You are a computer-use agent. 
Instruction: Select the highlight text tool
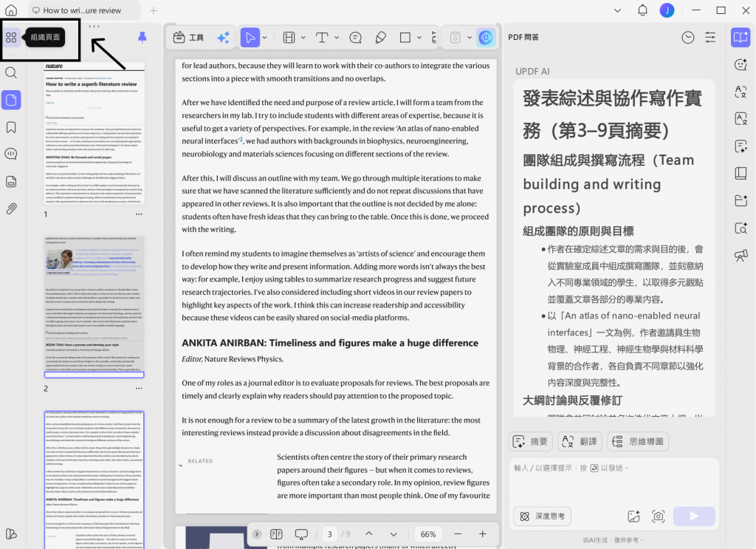(289, 38)
